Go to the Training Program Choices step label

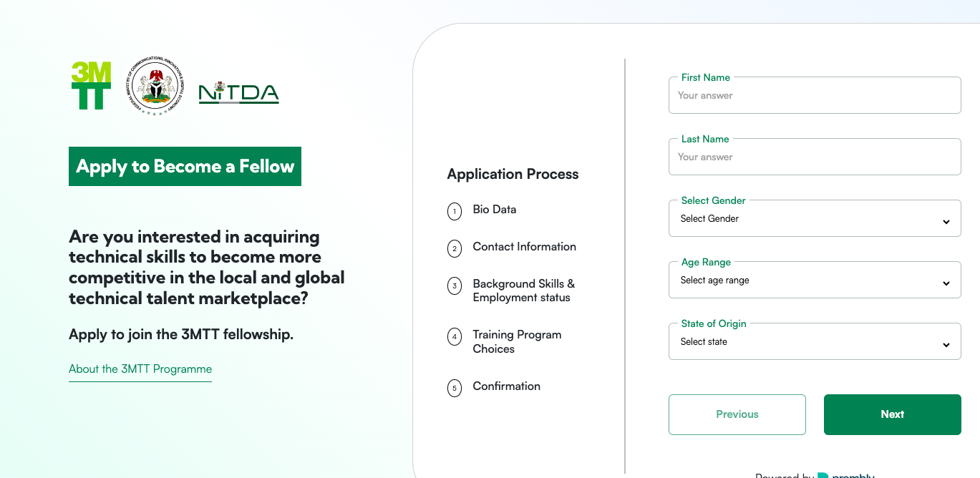(517, 342)
